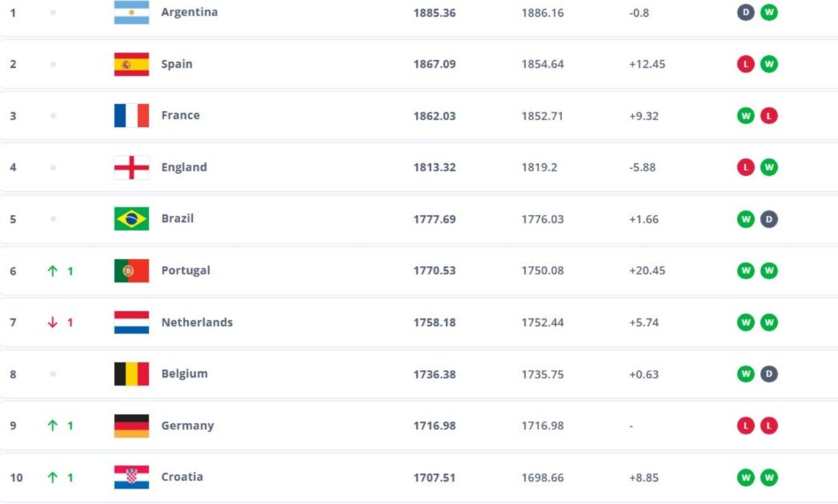Click Croatia's previous points 1698.66

pyautogui.click(x=543, y=477)
